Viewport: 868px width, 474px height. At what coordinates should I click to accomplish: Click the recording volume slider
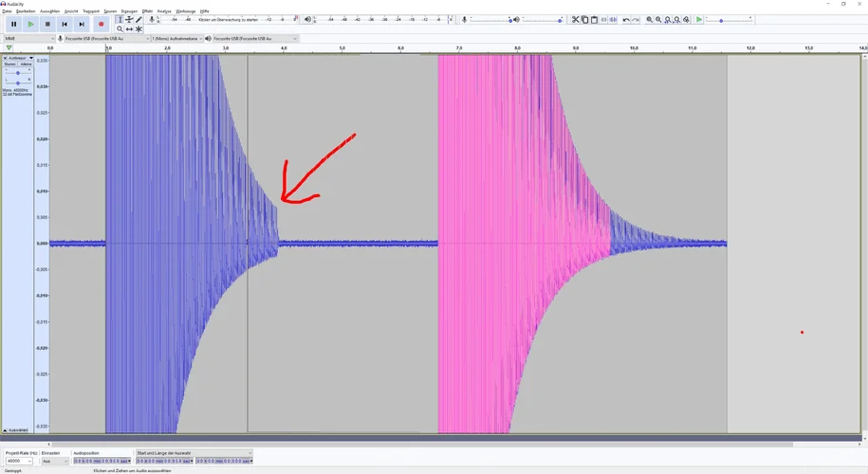click(x=491, y=20)
